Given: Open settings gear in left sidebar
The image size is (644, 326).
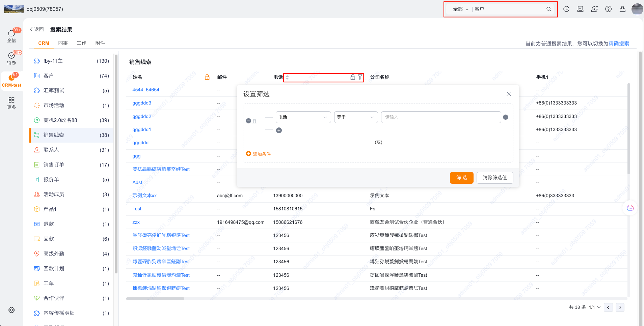Looking at the screenshot, I should [x=11, y=310].
